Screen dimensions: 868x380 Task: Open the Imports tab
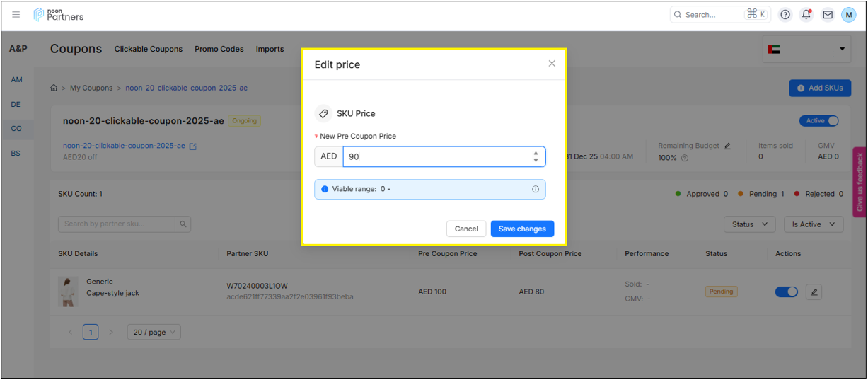[270, 49]
